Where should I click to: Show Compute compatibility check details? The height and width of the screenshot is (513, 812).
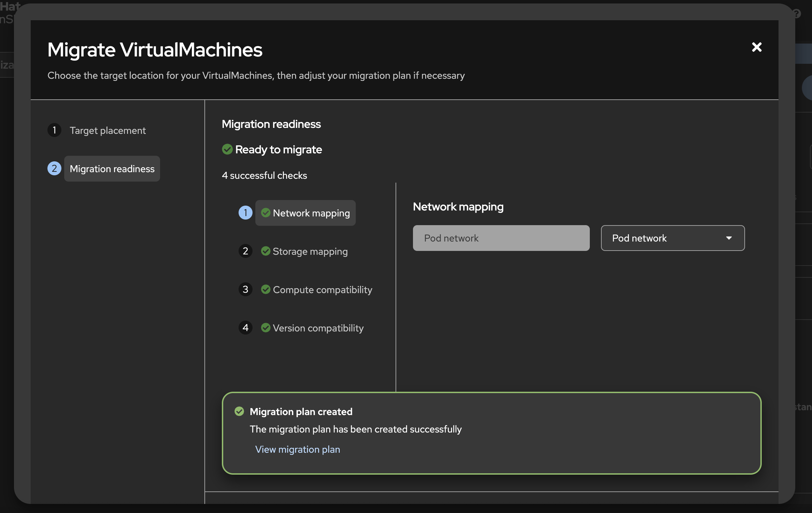tap(322, 290)
